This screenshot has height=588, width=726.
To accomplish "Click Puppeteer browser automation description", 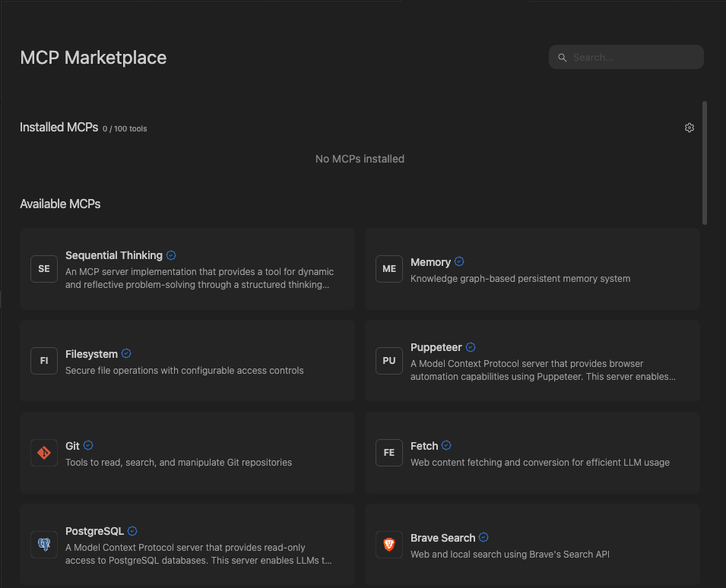I will click(543, 370).
